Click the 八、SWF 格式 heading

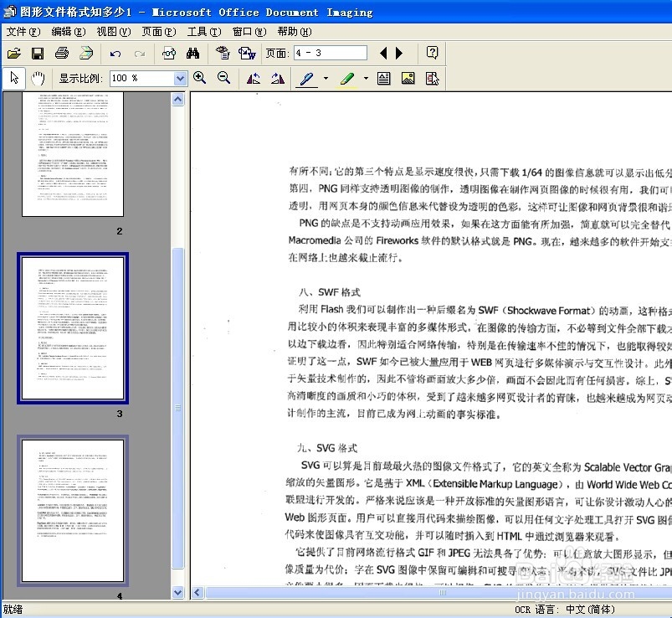(330, 292)
